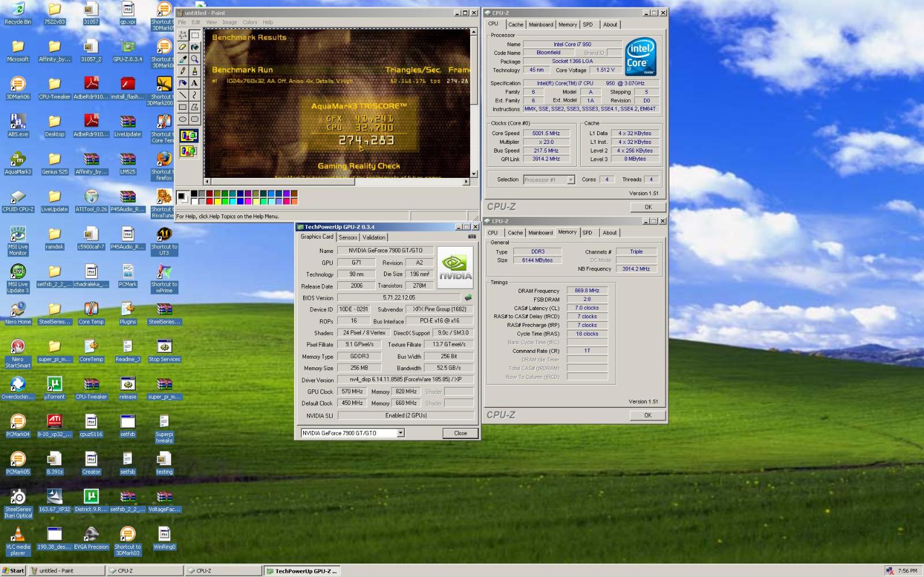924x577 pixels.
Task: Select the Airbrush spray tool
Action: point(182,83)
